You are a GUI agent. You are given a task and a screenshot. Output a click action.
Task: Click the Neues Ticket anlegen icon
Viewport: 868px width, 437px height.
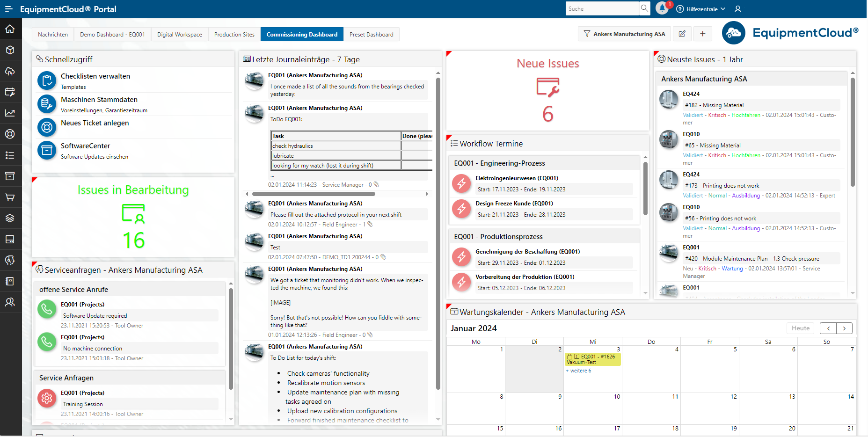pyautogui.click(x=47, y=127)
